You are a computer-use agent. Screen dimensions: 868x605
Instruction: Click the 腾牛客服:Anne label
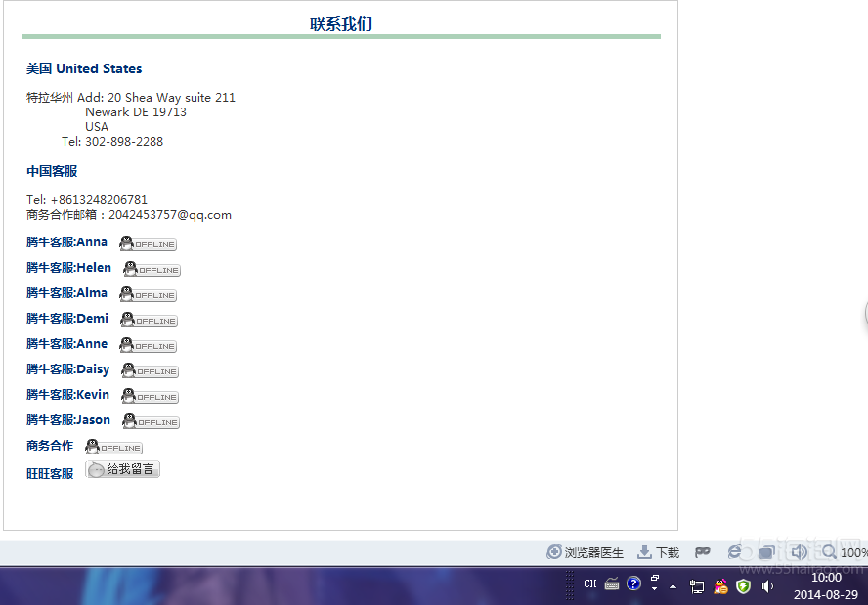point(67,344)
